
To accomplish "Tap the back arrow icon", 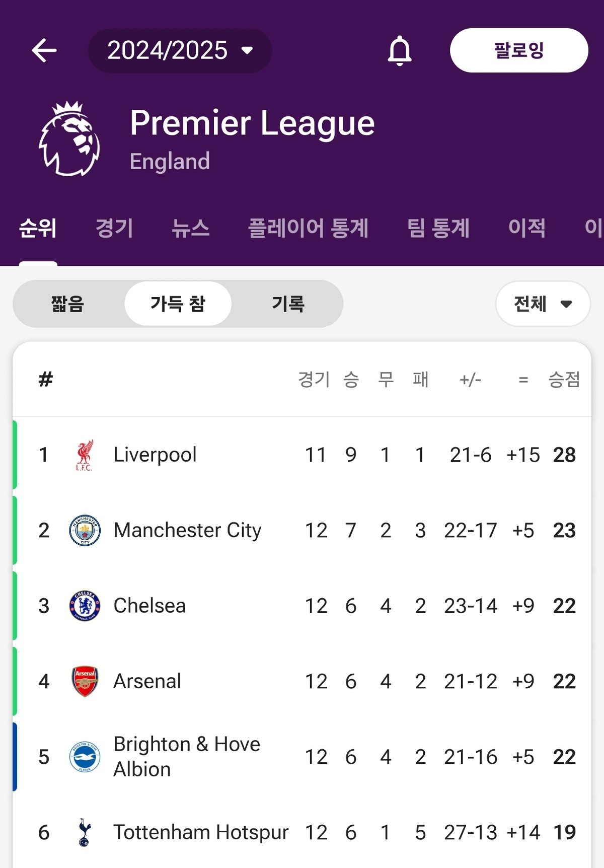I will click(x=44, y=50).
